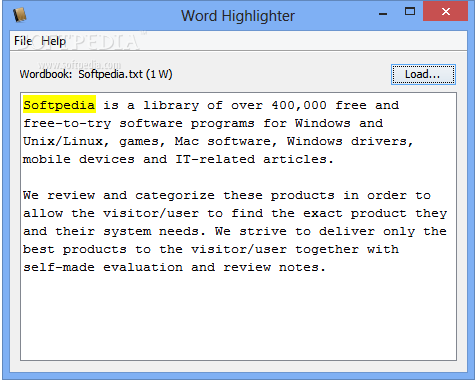Close the Word Highlighter window
The image size is (475, 380).
click(445, 12)
